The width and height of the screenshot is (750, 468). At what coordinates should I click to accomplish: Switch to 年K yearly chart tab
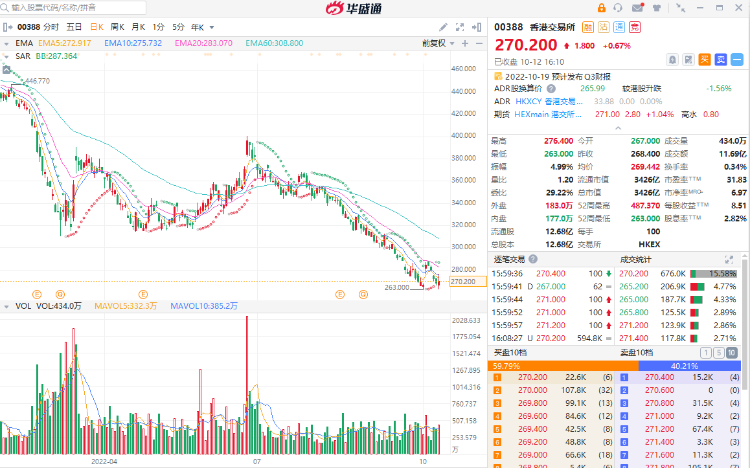click(x=198, y=27)
